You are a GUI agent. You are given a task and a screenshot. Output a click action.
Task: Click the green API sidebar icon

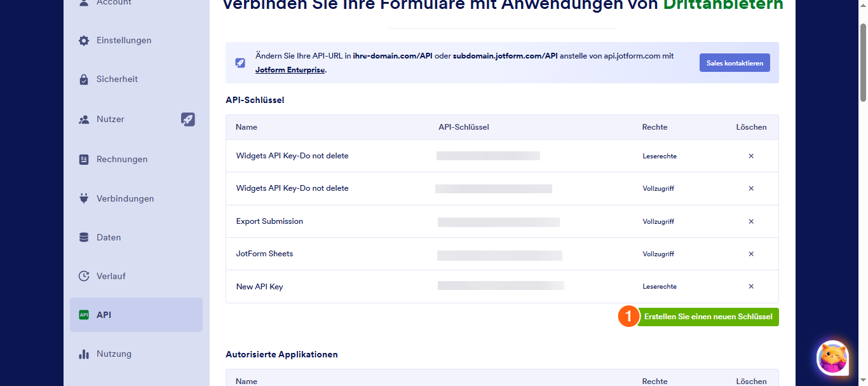tap(84, 315)
